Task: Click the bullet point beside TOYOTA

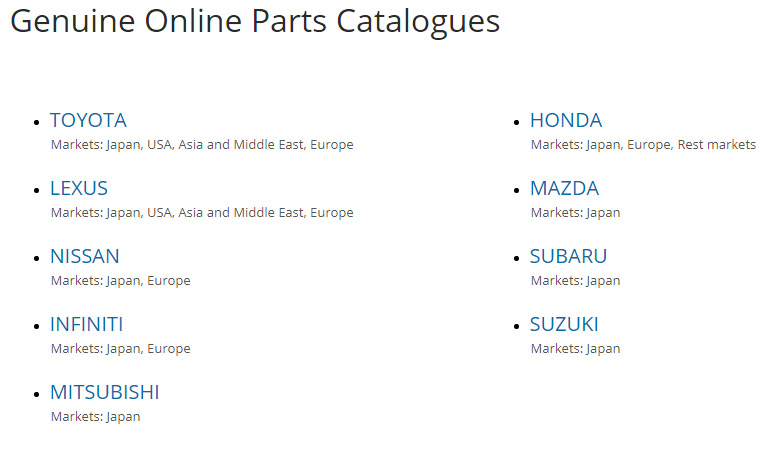Action: pos(36,122)
